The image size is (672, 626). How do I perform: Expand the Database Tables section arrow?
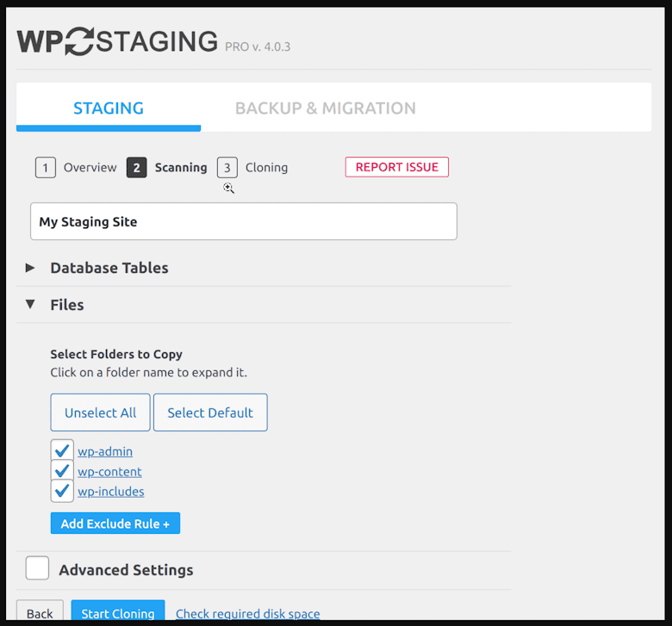click(x=30, y=268)
